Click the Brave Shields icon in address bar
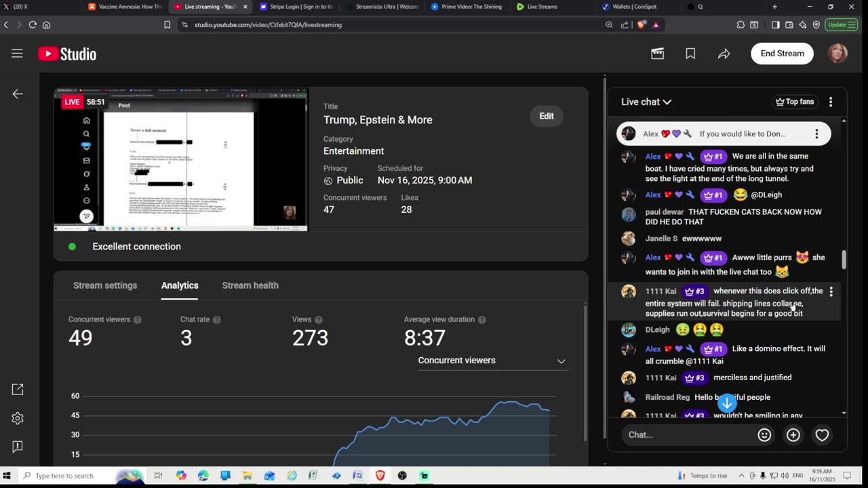The width and height of the screenshot is (868, 488). (x=642, y=24)
